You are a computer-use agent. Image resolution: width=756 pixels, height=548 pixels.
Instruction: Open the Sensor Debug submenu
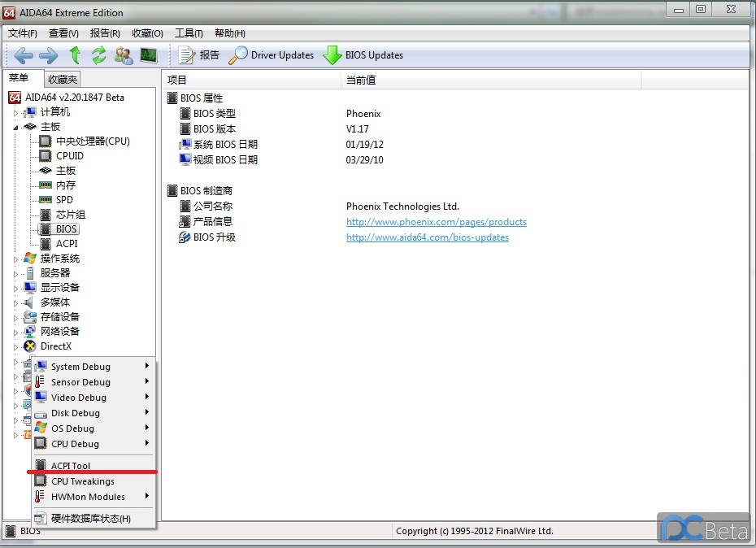pyautogui.click(x=93, y=382)
